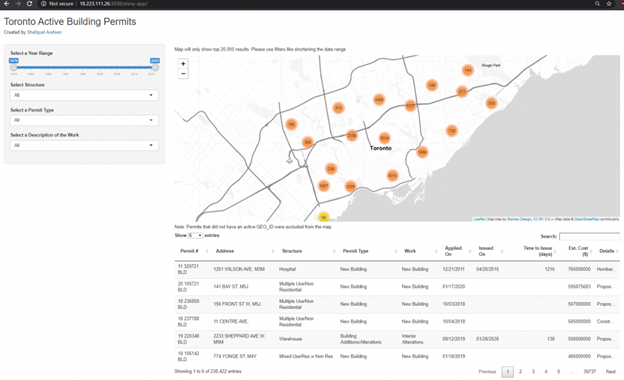
Task: Jump to the last table page
Action: (589, 372)
